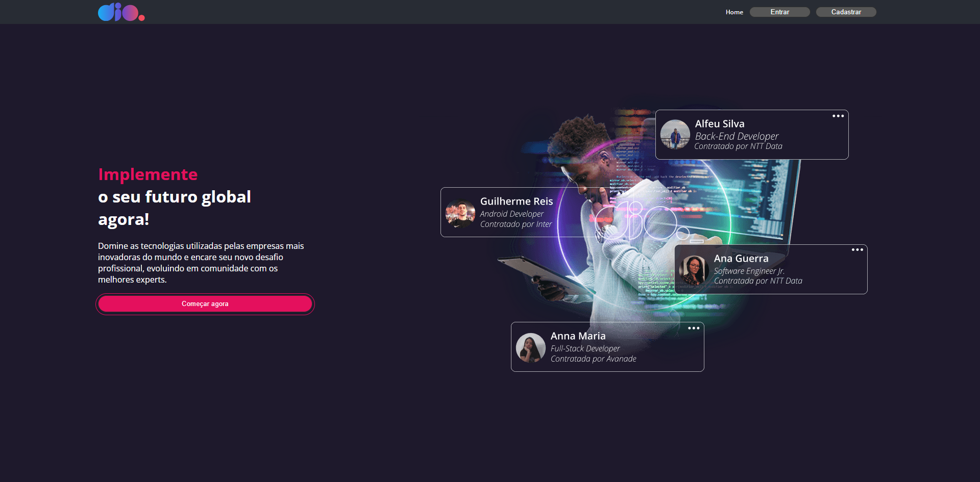
Task: Click the Guilherme Reis name text
Action: point(516,201)
